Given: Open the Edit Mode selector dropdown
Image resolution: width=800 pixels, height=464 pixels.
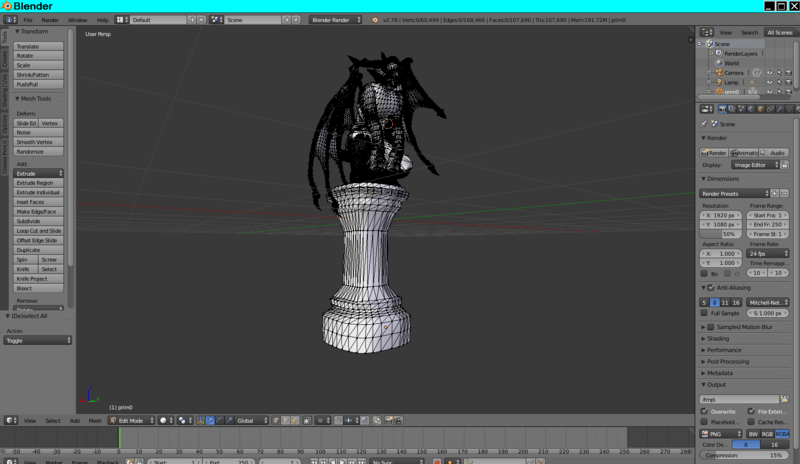Looking at the screenshot, I should (132, 420).
